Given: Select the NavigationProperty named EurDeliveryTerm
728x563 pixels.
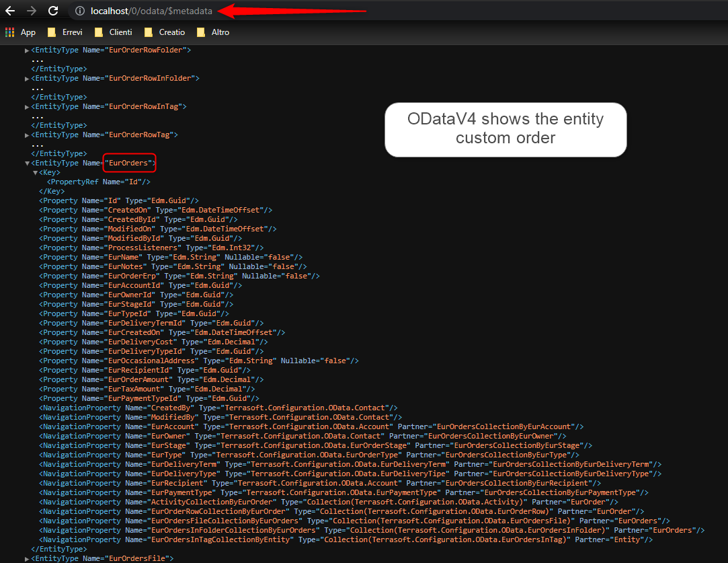Looking at the screenshot, I should pyautogui.click(x=350, y=464).
